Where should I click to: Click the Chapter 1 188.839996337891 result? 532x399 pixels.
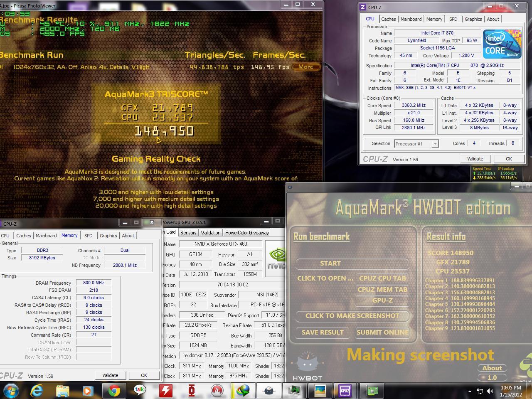click(x=460, y=281)
